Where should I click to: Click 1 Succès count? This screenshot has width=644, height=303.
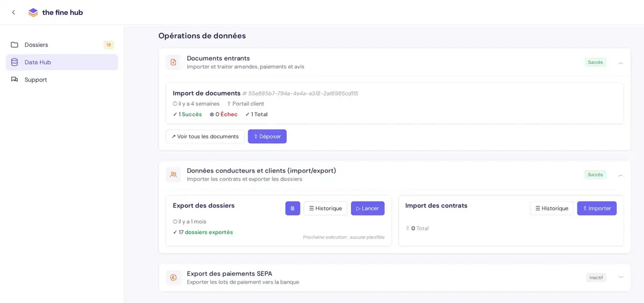click(187, 114)
